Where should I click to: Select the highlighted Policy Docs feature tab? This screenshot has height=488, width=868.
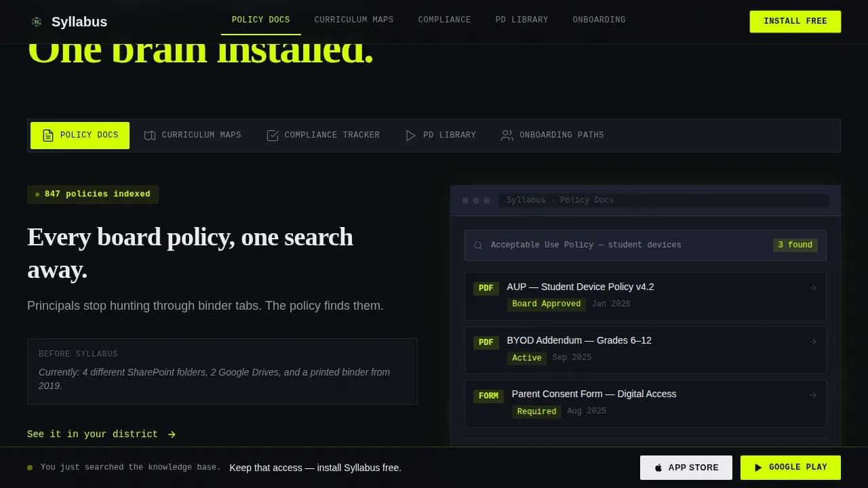(x=80, y=136)
